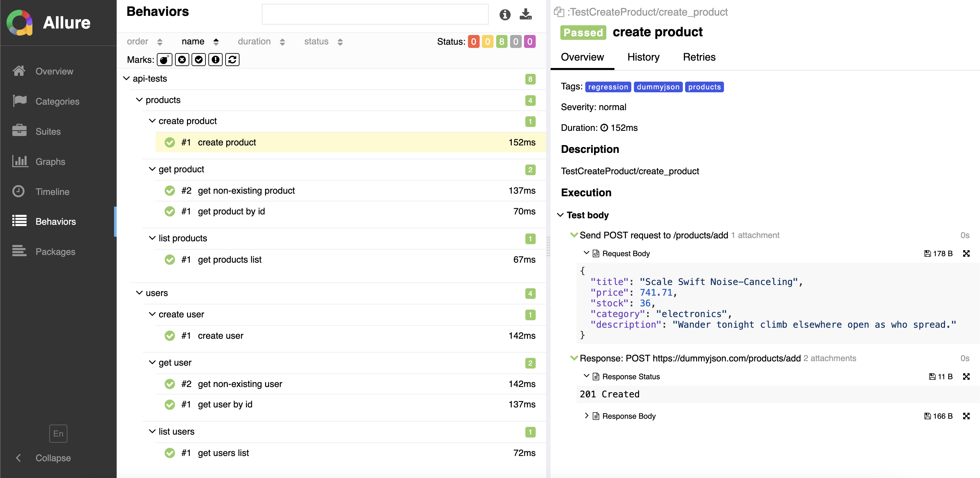
Task: Open test #2 get non-existing product
Action: click(350, 190)
